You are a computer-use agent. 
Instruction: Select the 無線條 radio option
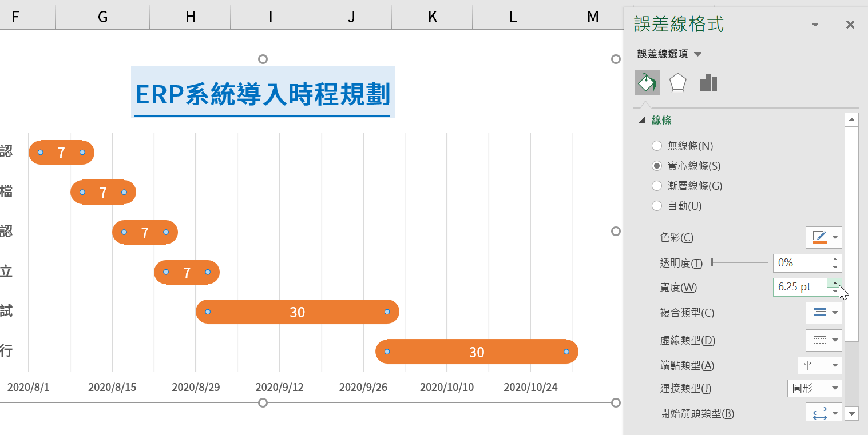pyautogui.click(x=657, y=146)
